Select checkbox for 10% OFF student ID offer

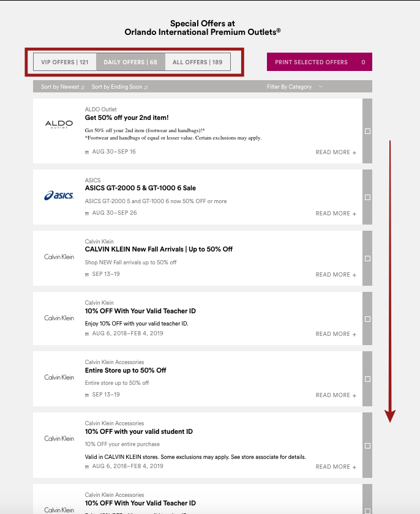[x=367, y=446]
